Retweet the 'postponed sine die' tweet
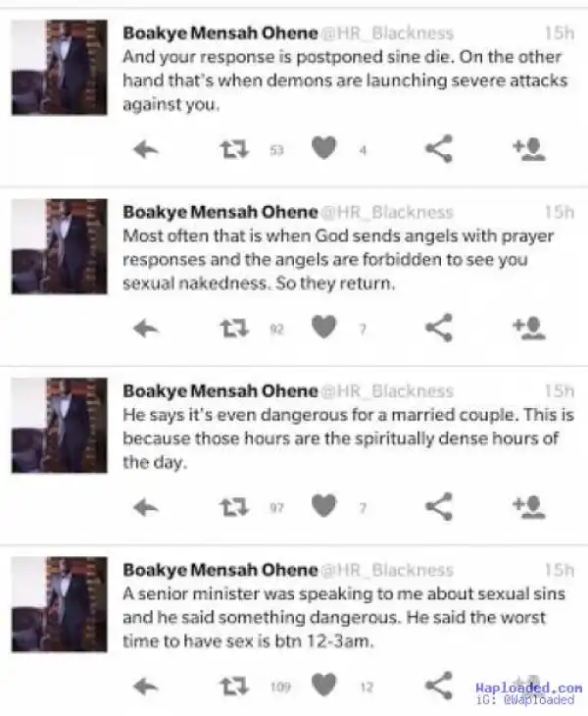588x716 pixels. 232,148
